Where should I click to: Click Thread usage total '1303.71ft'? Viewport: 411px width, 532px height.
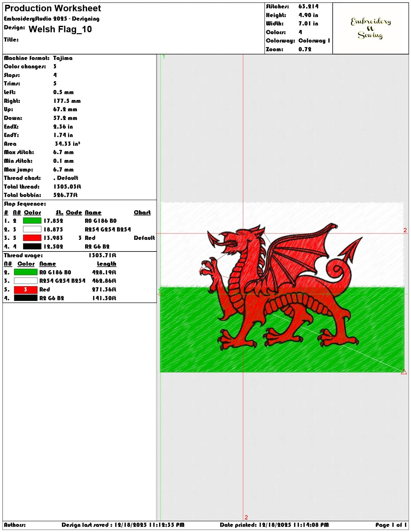coord(103,255)
